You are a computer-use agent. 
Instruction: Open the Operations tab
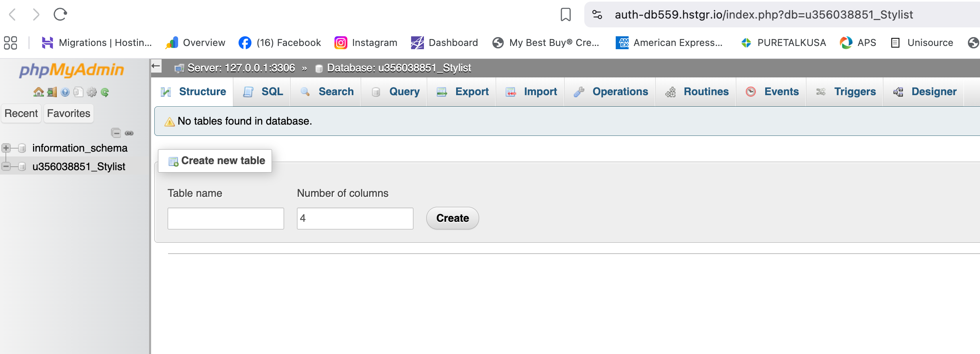coord(611,92)
